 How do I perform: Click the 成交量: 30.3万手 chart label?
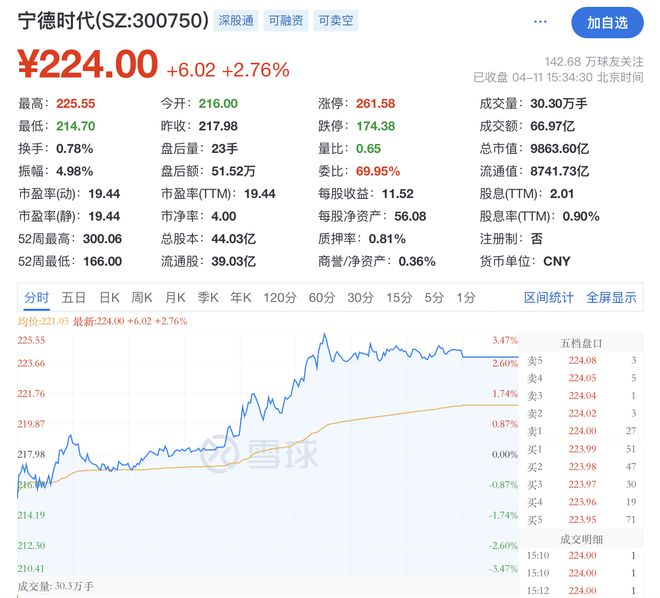point(56,586)
